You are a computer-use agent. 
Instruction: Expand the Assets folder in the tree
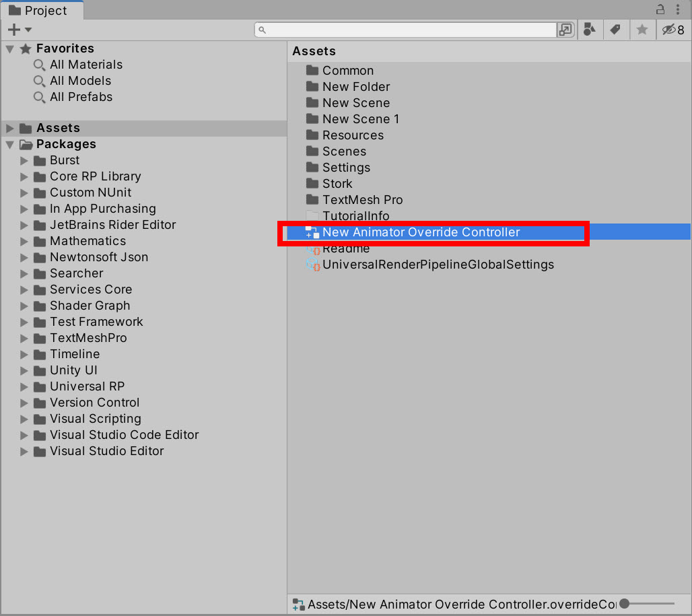9,129
